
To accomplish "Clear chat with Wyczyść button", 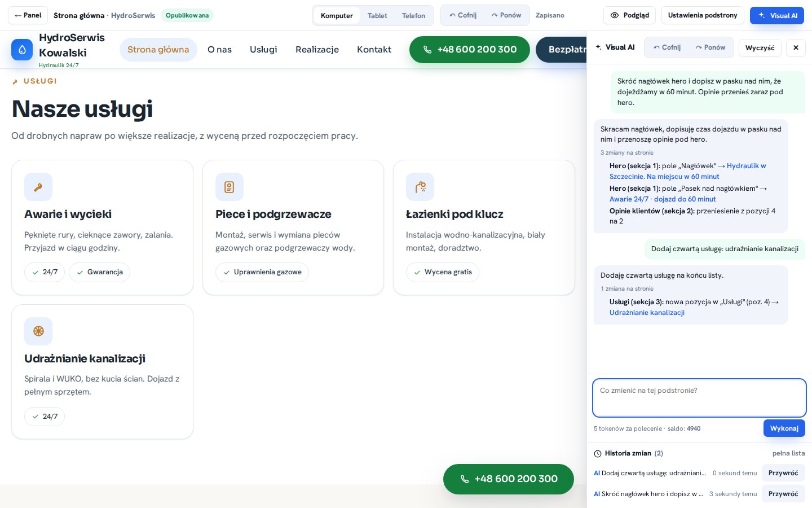I will click(760, 47).
